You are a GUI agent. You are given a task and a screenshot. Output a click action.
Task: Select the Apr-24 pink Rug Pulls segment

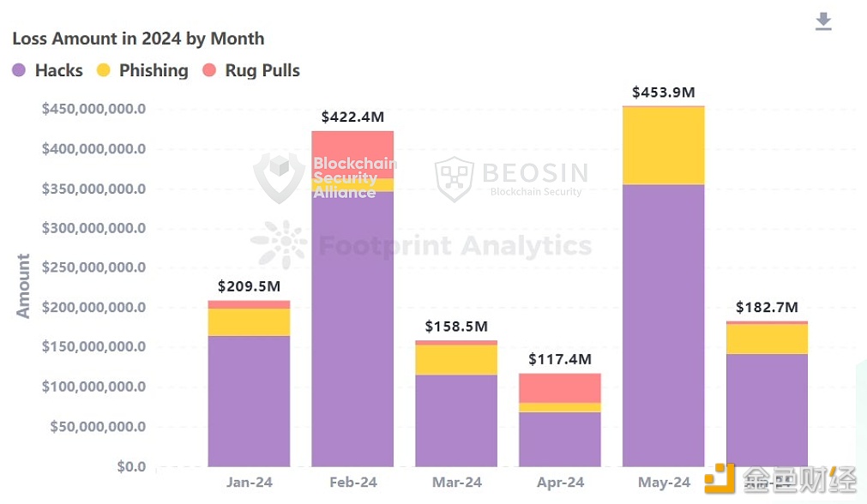pyautogui.click(x=560, y=388)
